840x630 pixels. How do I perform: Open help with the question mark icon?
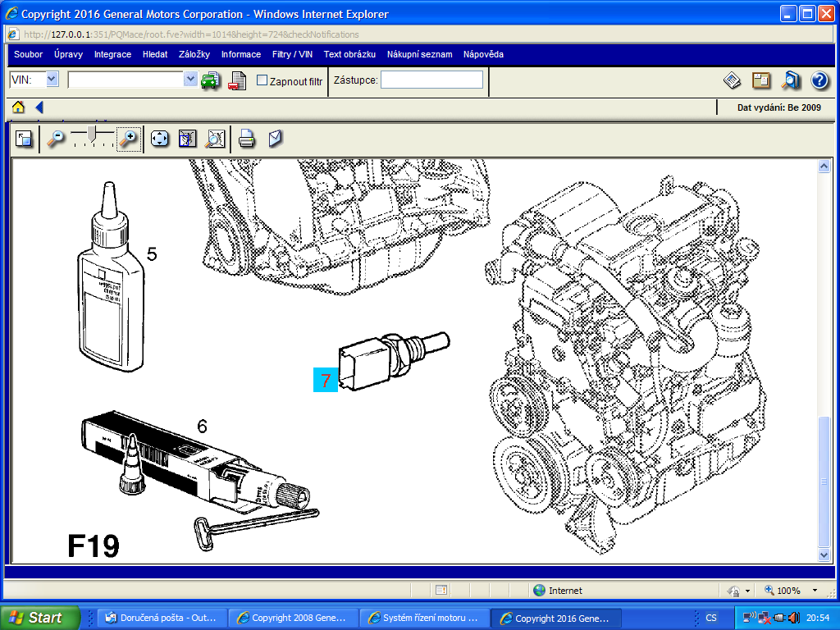819,80
